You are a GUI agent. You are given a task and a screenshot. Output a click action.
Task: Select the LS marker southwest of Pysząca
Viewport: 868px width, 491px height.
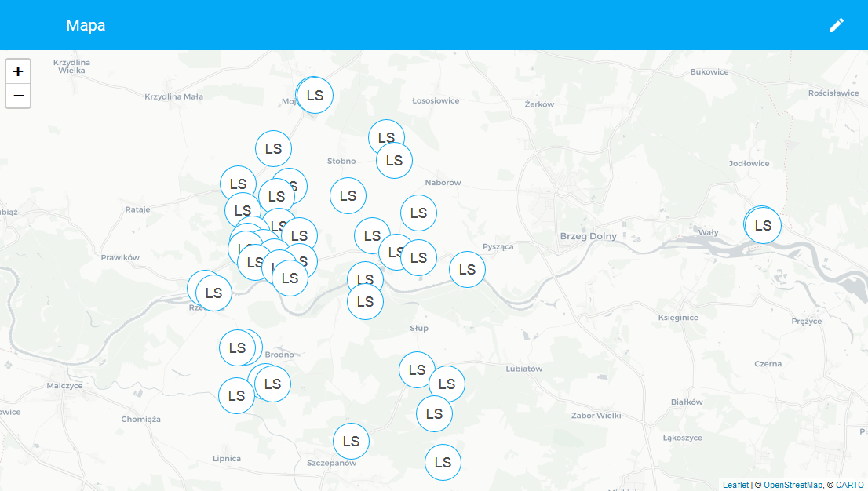click(x=467, y=270)
